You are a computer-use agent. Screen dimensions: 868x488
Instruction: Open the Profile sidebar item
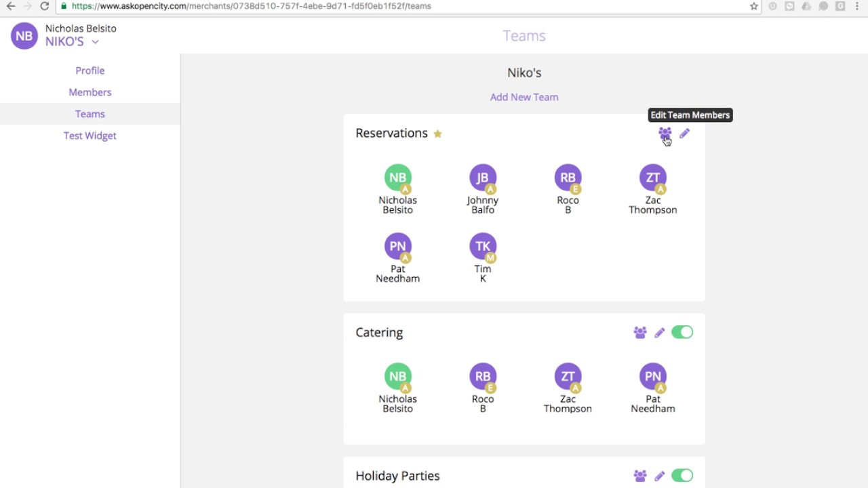90,70
